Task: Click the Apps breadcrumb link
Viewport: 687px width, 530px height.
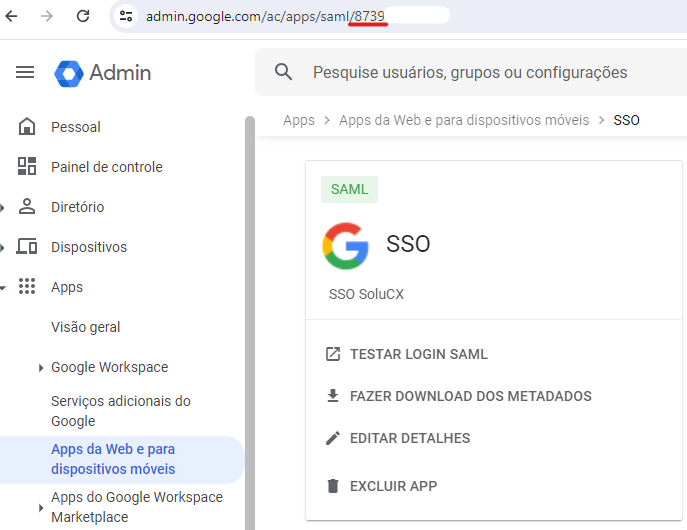Action: tap(298, 120)
